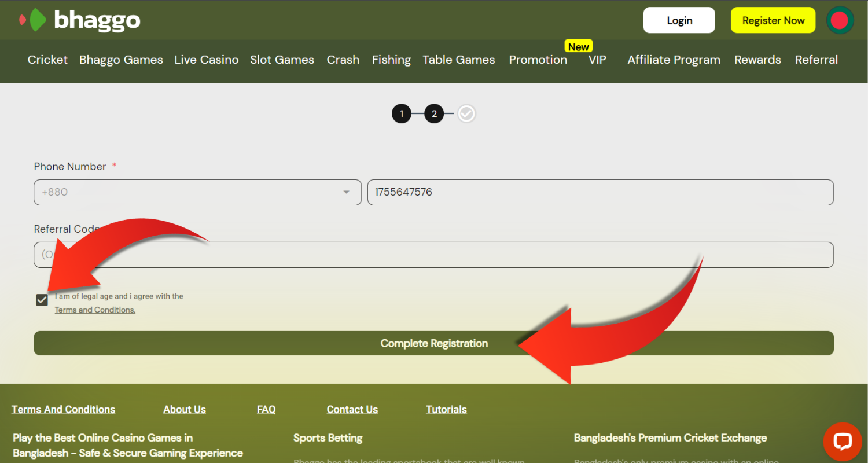The height and width of the screenshot is (463, 868).
Task: Open the Contact Us footer link
Action: [352, 409]
